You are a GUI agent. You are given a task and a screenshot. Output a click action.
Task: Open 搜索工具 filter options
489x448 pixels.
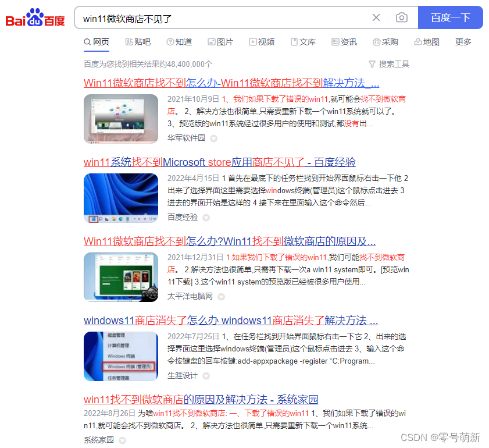click(x=389, y=64)
